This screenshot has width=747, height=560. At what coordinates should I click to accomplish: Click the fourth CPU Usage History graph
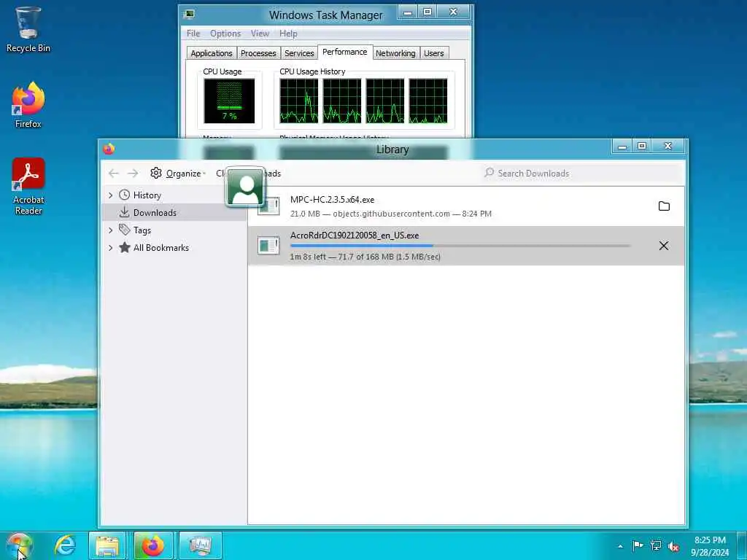pyautogui.click(x=427, y=101)
